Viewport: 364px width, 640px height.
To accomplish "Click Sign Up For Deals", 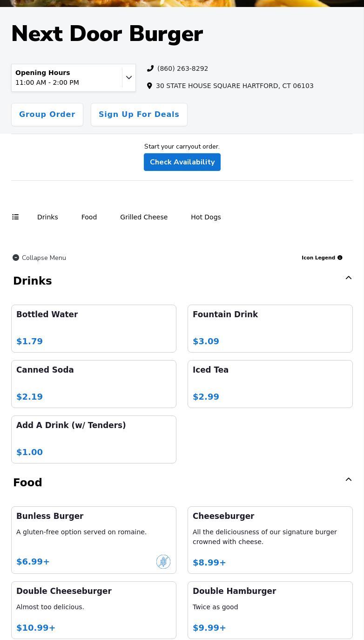I will pos(139,115).
